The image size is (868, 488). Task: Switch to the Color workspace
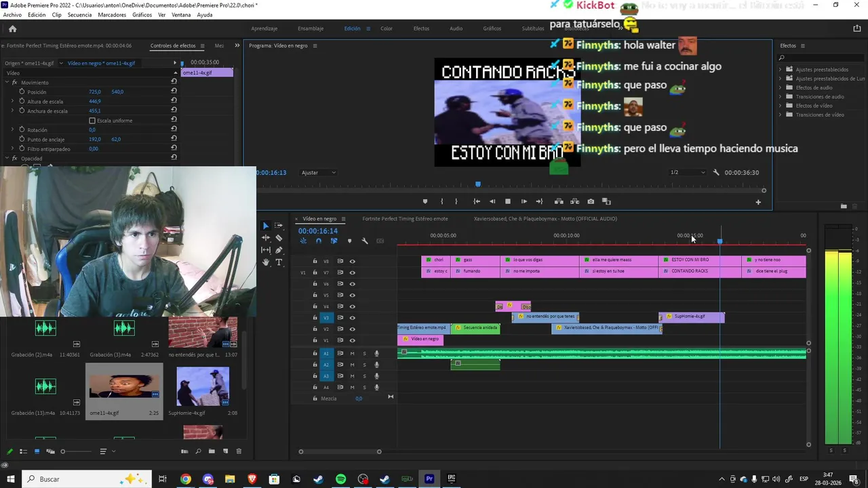pyautogui.click(x=386, y=28)
